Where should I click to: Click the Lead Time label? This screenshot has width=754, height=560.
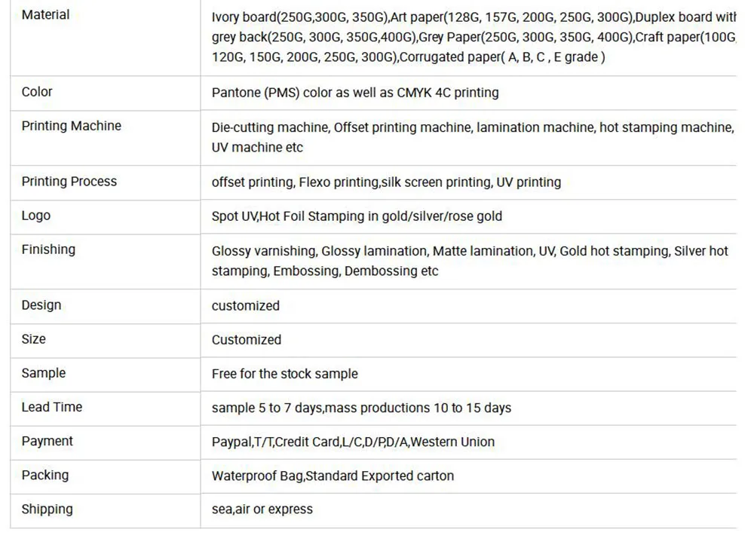[x=51, y=407]
